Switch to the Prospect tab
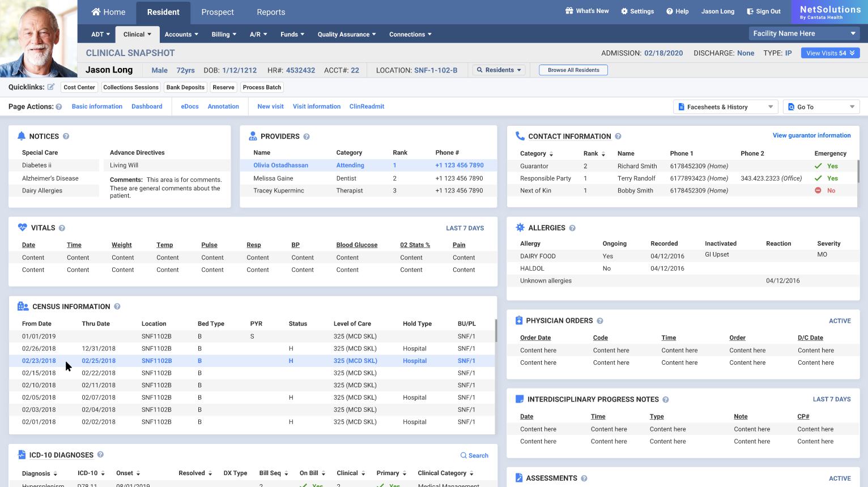This screenshot has height=487, width=868. point(218,12)
